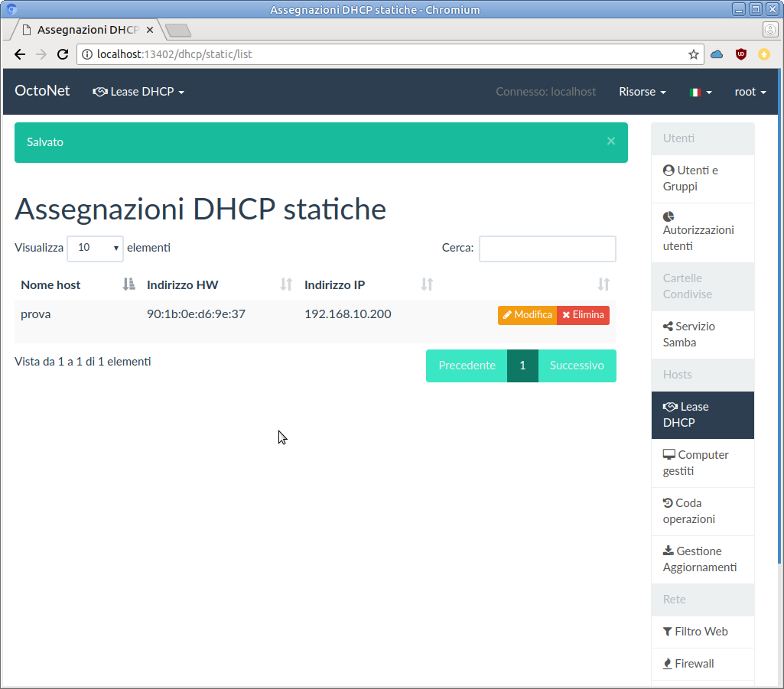Close the Assegnazioni DHCP browser tab
The height and width of the screenshot is (689, 784).
149,30
